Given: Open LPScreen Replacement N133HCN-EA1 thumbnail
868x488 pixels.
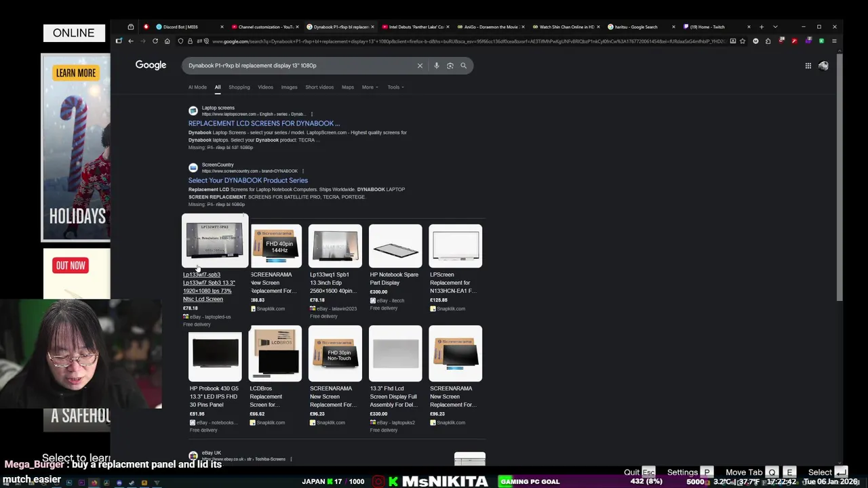Looking at the screenshot, I should (x=456, y=246).
